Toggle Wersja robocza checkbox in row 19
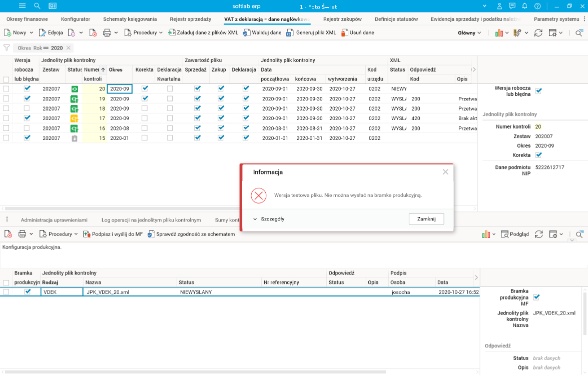The width and height of the screenshot is (588, 375). tap(27, 98)
